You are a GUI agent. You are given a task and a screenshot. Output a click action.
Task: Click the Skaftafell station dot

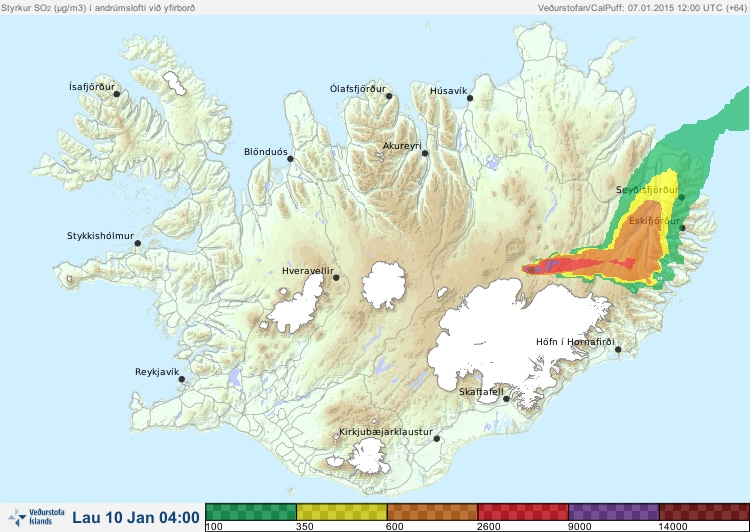(x=506, y=399)
